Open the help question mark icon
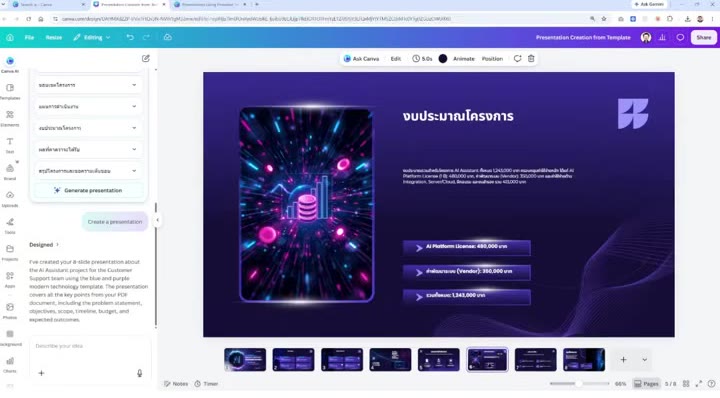This screenshot has width=720, height=398. coord(711,383)
